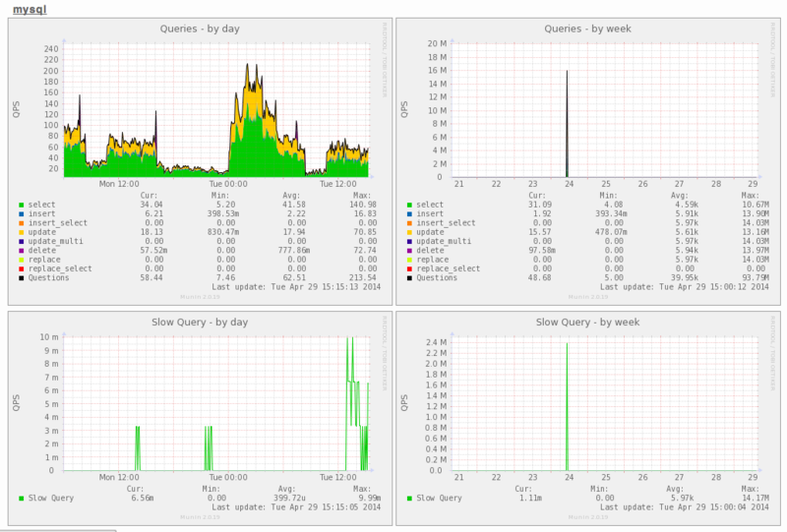Click green select swatch in daily Queries legend
The height and width of the screenshot is (532, 787).
point(21,205)
